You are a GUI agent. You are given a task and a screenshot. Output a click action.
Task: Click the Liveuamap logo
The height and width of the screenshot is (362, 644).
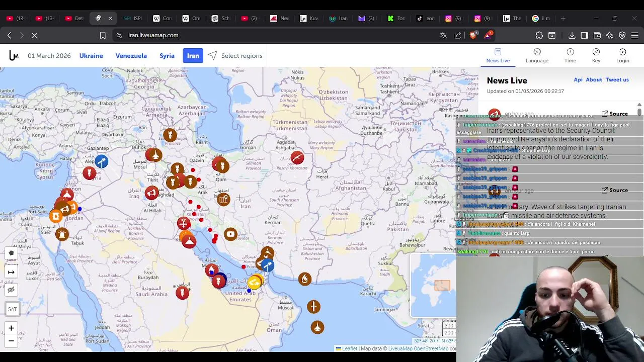click(x=14, y=56)
